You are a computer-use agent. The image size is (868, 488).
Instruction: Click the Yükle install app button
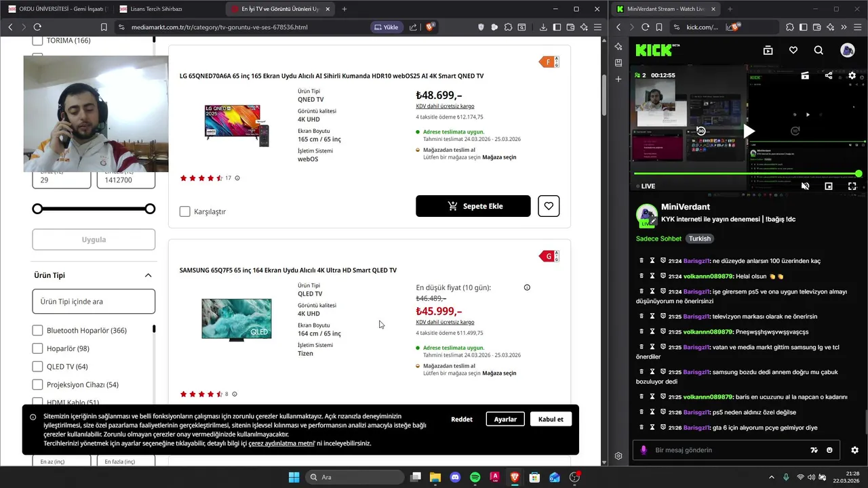coord(386,27)
